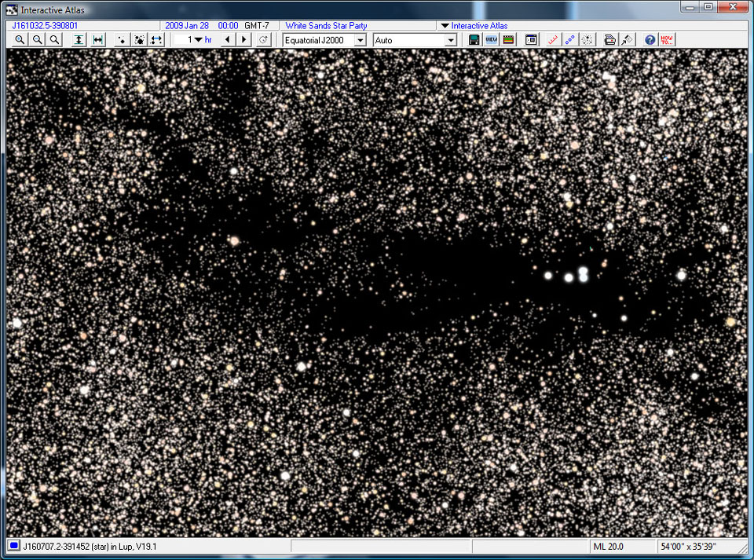The width and height of the screenshot is (754, 560).
Task: Step time backward with left arrow
Action: (x=227, y=40)
